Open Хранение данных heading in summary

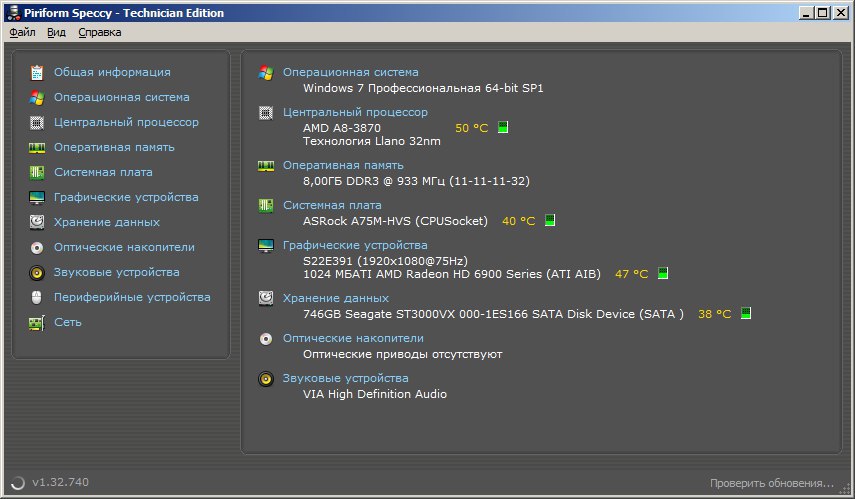335,299
